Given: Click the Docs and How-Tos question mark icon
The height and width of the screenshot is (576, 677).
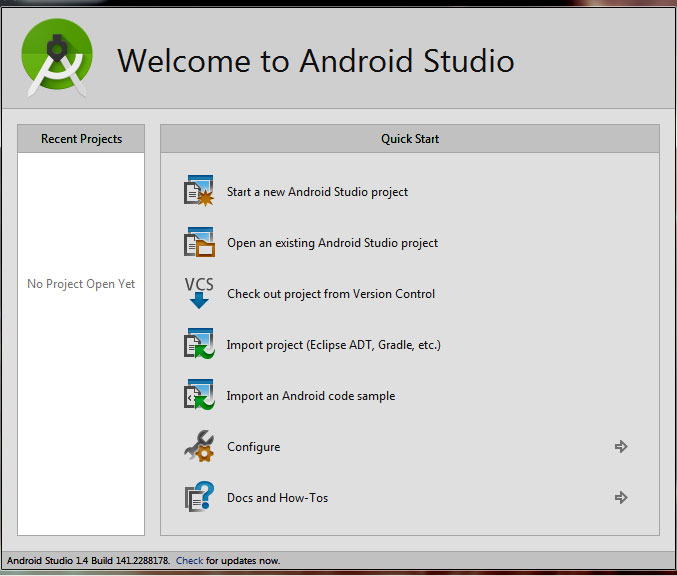Looking at the screenshot, I should click(199, 497).
